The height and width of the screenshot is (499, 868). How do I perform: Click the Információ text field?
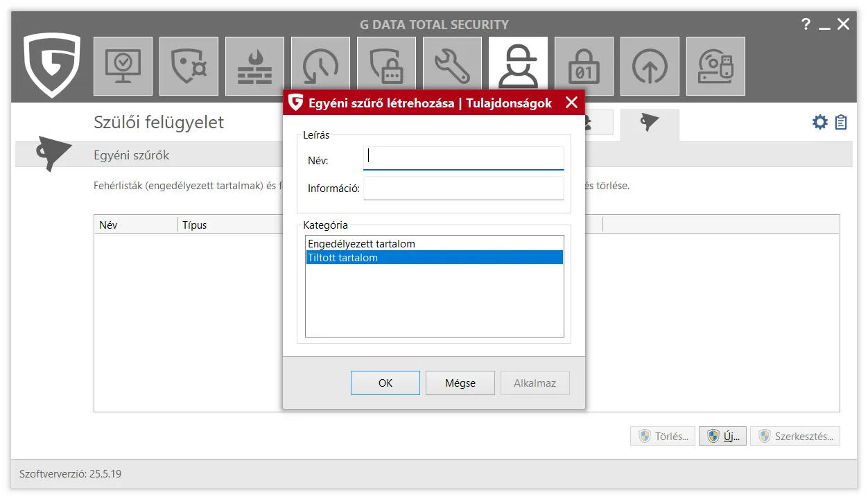(x=463, y=189)
